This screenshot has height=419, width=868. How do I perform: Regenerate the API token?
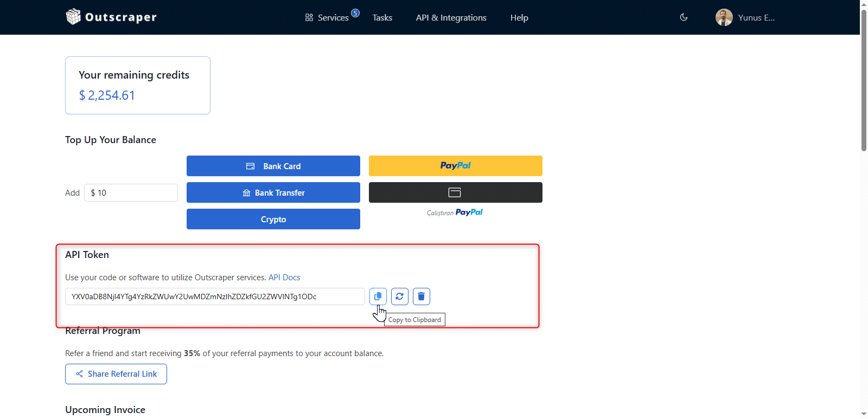(399, 296)
